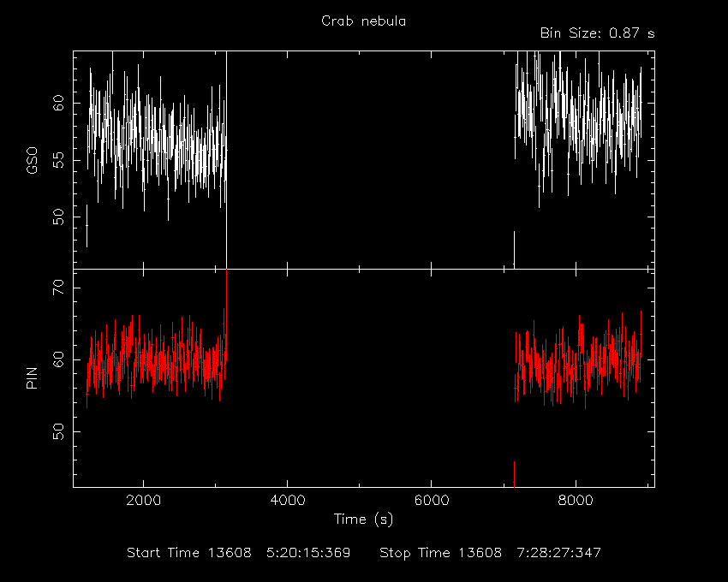Select the 'Bin Size: 0.87 s' label
The height and width of the screenshot is (582, 728).
point(598,33)
